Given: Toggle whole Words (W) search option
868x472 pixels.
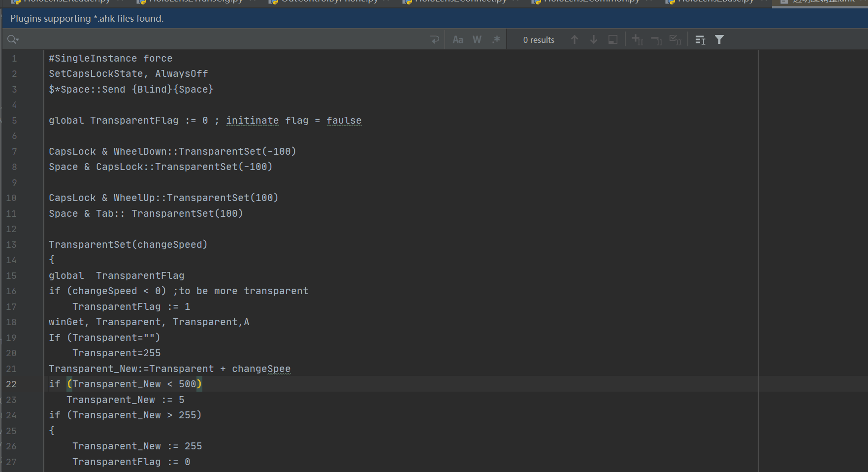Looking at the screenshot, I should coord(477,39).
